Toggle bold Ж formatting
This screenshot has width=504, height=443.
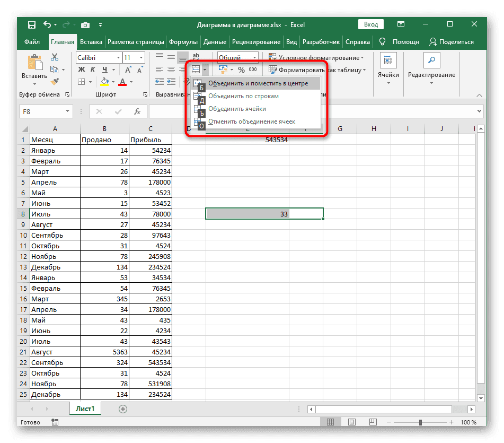coord(82,70)
